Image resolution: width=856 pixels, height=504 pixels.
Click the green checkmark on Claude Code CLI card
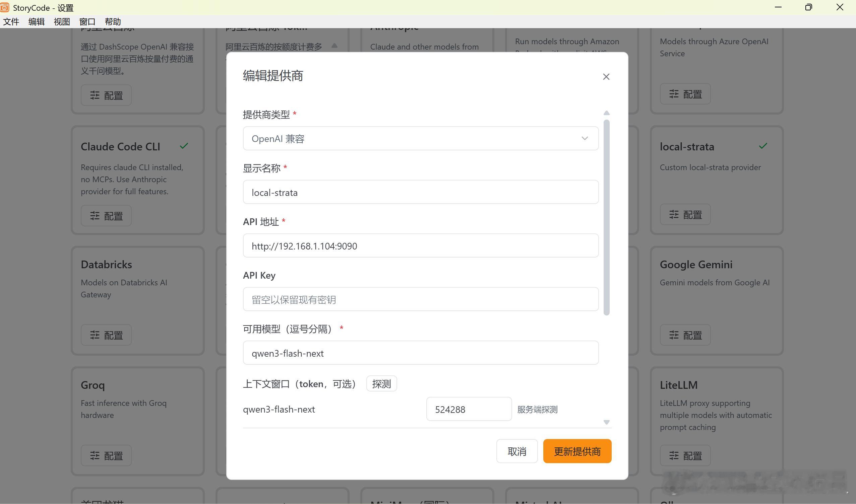pyautogui.click(x=184, y=146)
